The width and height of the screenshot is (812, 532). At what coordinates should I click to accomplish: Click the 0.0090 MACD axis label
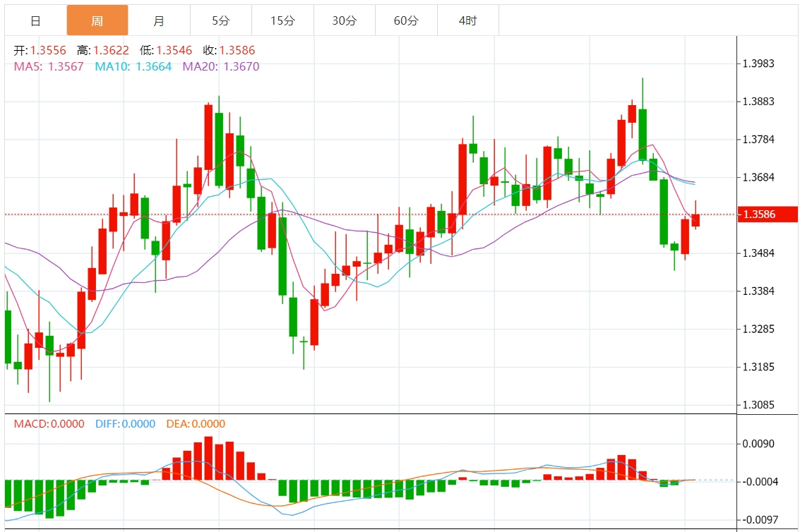coord(758,444)
